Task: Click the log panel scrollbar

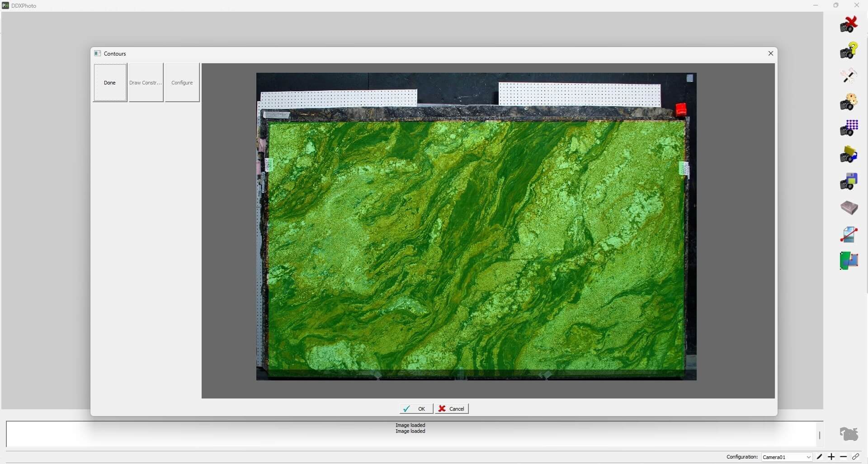Action: coord(819,435)
